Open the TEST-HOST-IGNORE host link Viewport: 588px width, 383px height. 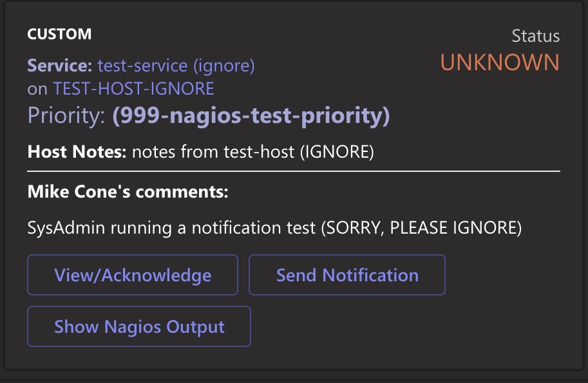tap(132, 88)
